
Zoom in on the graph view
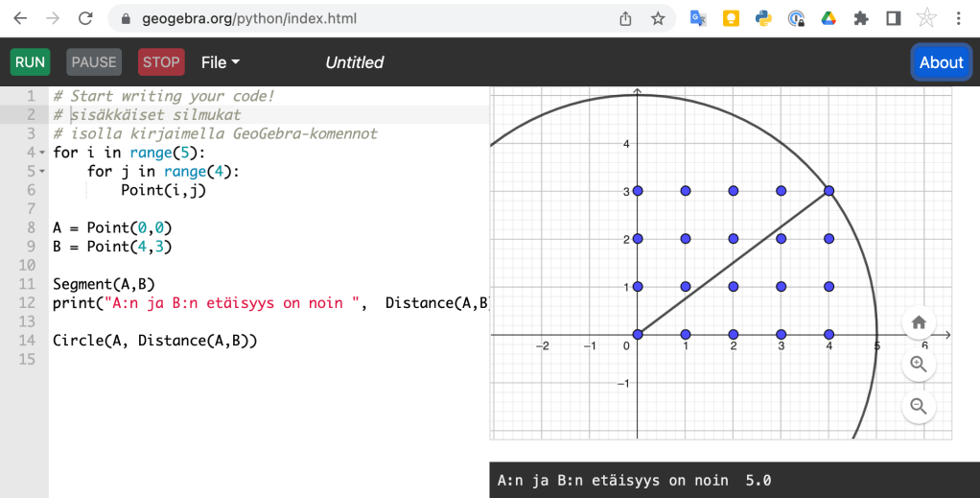(918, 364)
